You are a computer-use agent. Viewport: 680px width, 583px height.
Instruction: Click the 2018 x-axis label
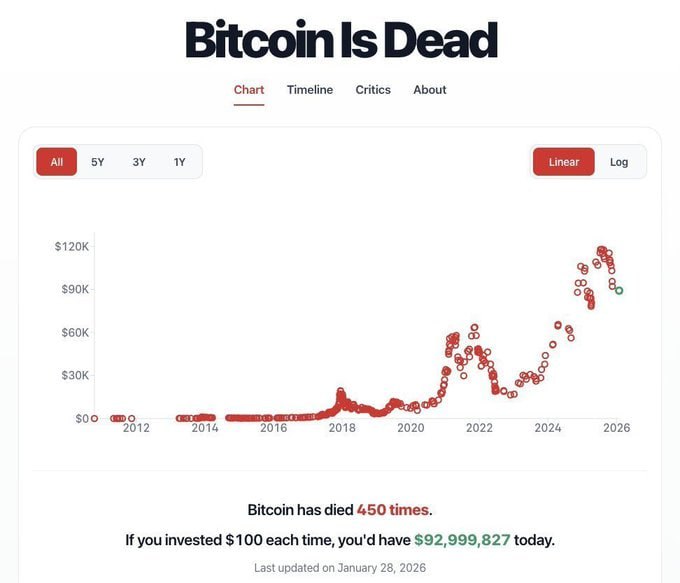pyautogui.click(x=342, y=428)
